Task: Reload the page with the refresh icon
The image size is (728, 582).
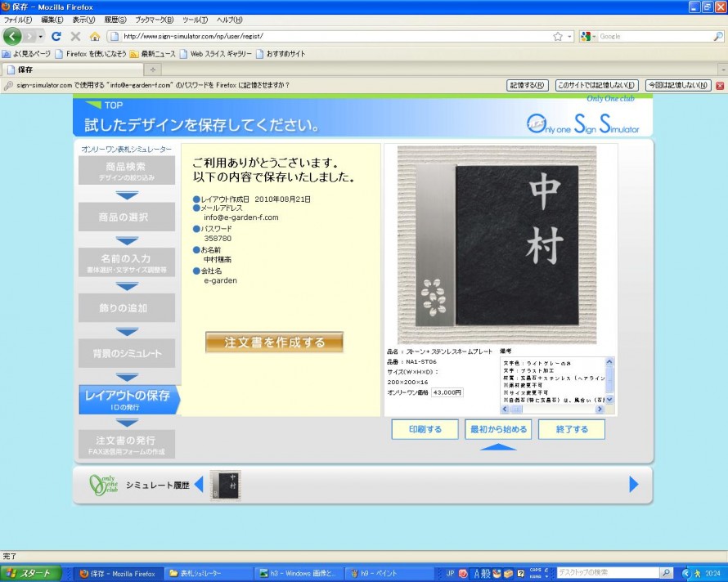Action: point(56,36)
